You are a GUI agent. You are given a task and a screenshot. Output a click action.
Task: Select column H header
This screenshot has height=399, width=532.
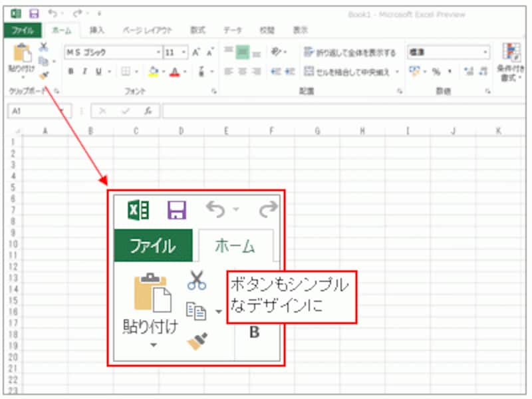pos(362,131)
